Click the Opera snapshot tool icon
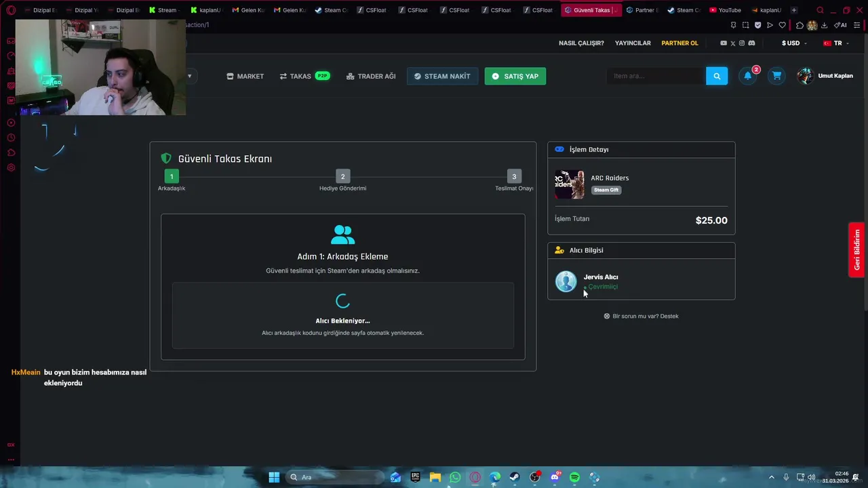 coord(745,25)
